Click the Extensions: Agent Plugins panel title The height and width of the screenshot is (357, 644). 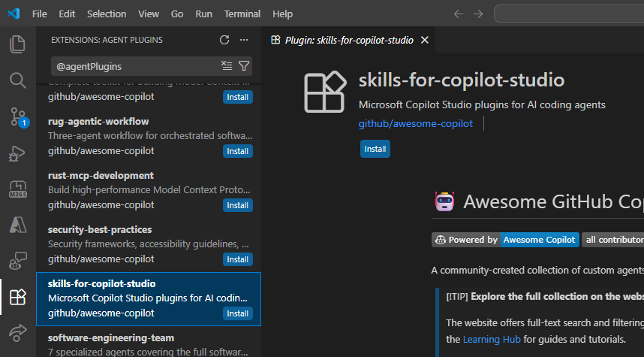[x=107, y=40]
